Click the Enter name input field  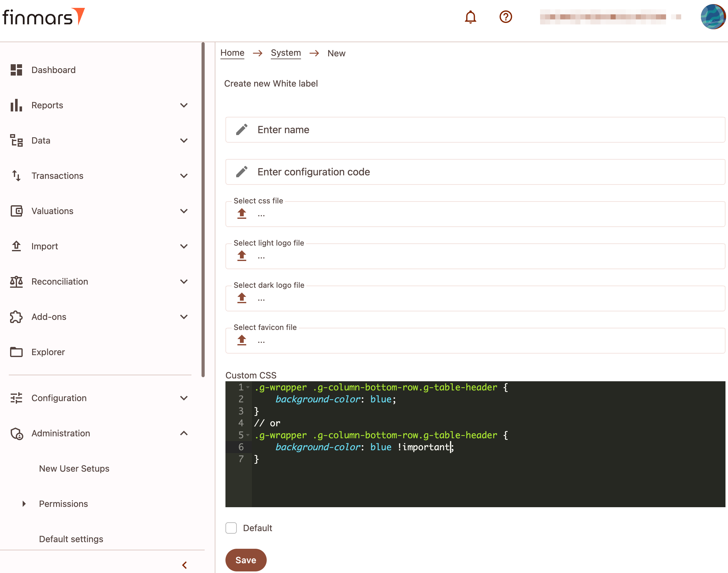(475, 130)
